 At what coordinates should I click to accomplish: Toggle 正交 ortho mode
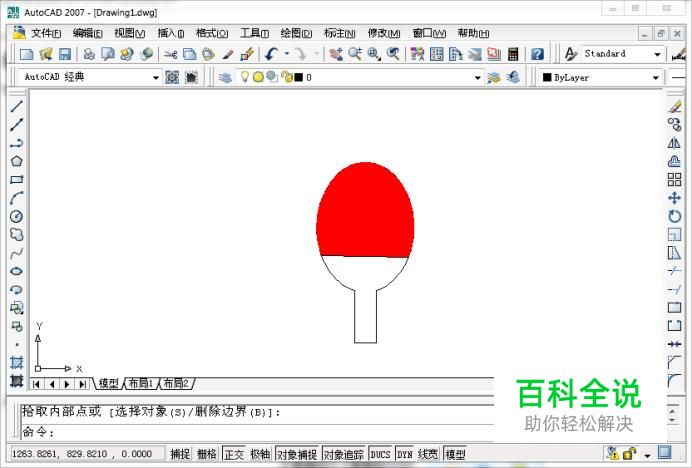pos(234,454)
